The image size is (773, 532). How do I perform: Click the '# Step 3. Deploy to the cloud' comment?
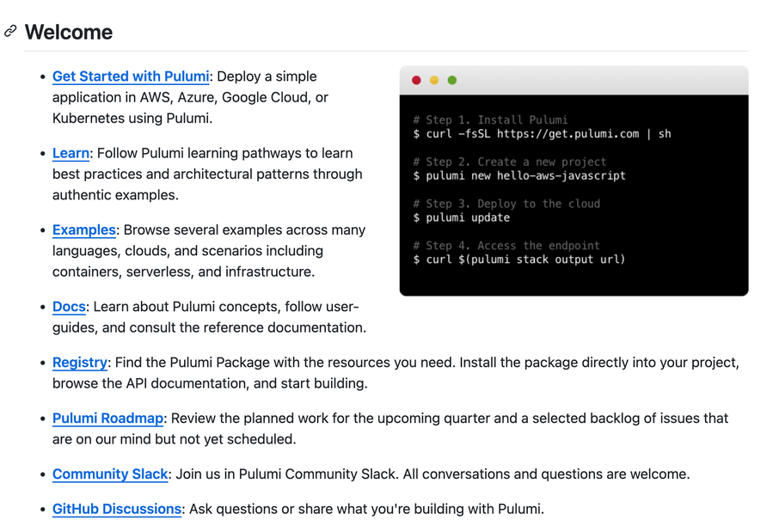point(506,204)
